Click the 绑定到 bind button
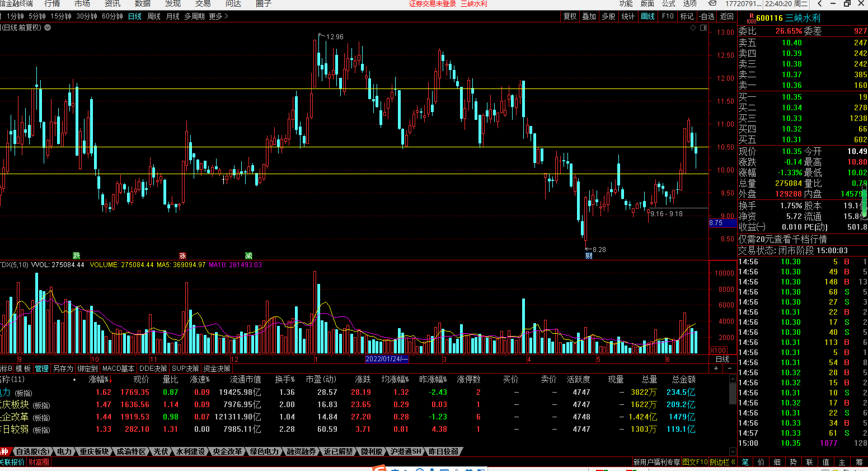868x471 pixels. click(x=87, y=369)
